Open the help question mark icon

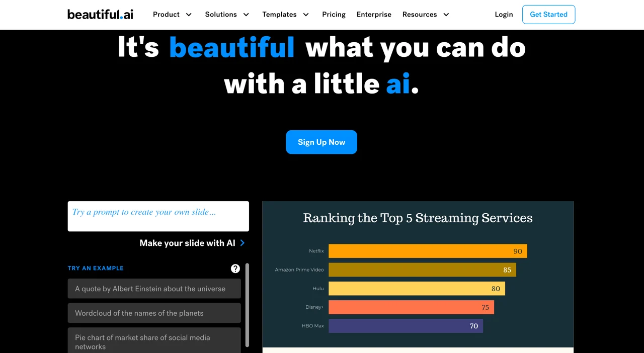[x=235, y=269]
